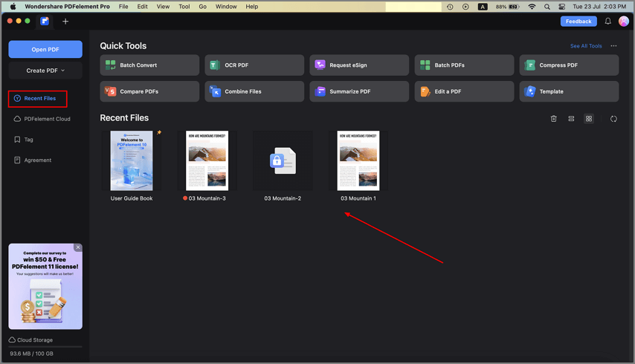
Task: Launch the Combine Files tool
Action: coord(254,91)
